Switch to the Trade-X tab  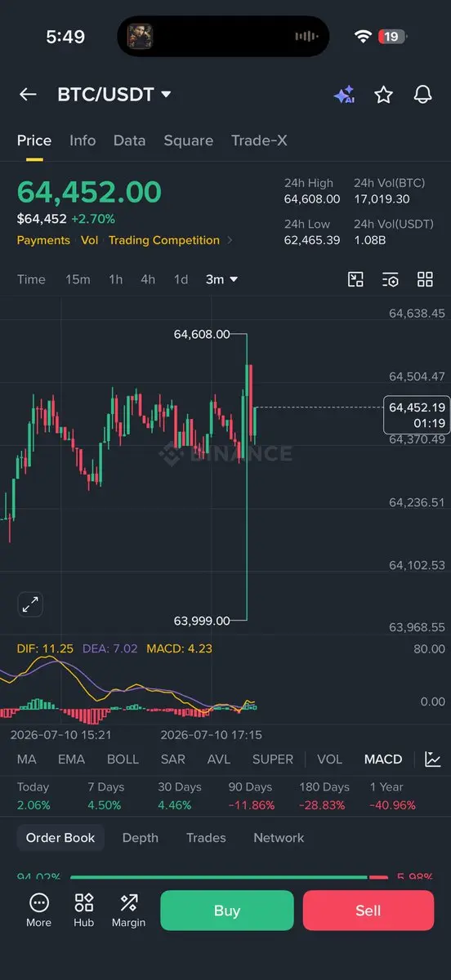[x=259, y=140]
